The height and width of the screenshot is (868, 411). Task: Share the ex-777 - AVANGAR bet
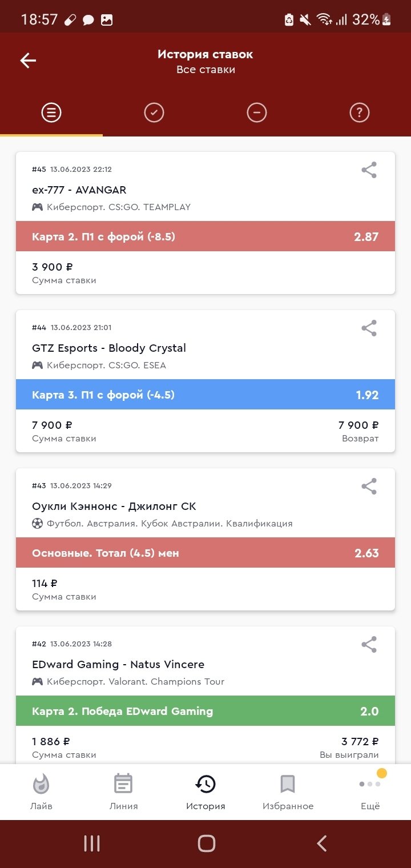[369, 170]
